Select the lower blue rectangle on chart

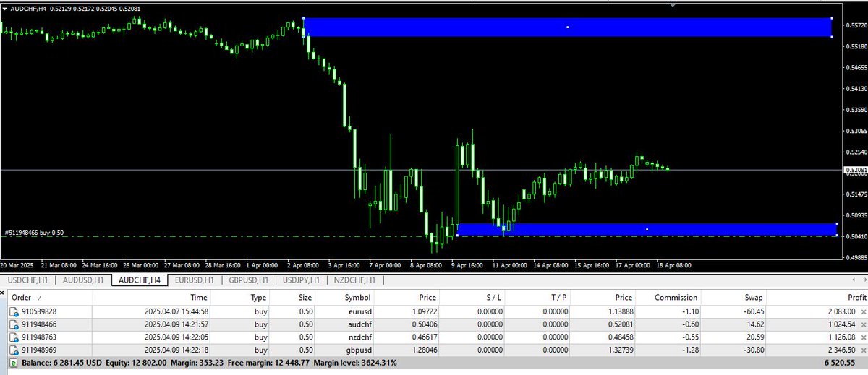(647, 229)
